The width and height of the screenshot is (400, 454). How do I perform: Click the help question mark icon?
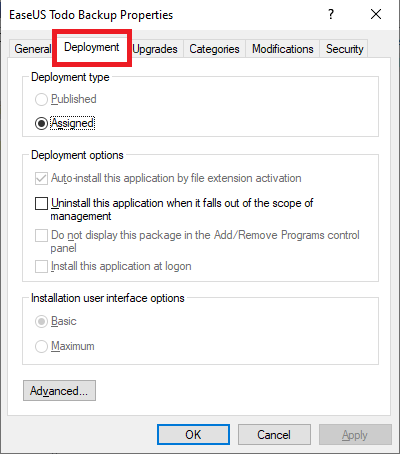(331, 14)
